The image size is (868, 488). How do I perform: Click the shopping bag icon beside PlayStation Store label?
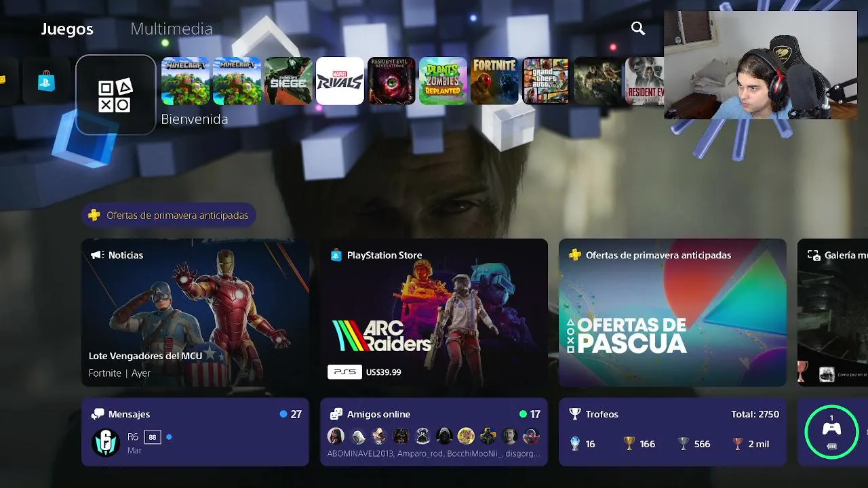coord(336,255)
